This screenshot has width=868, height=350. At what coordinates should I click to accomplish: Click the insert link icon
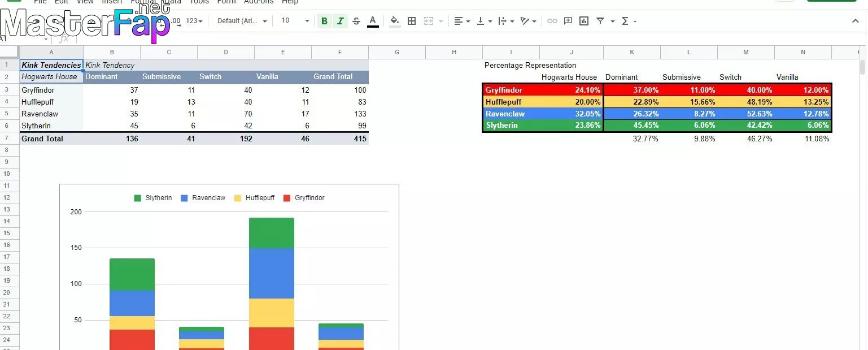coord(552,21)
